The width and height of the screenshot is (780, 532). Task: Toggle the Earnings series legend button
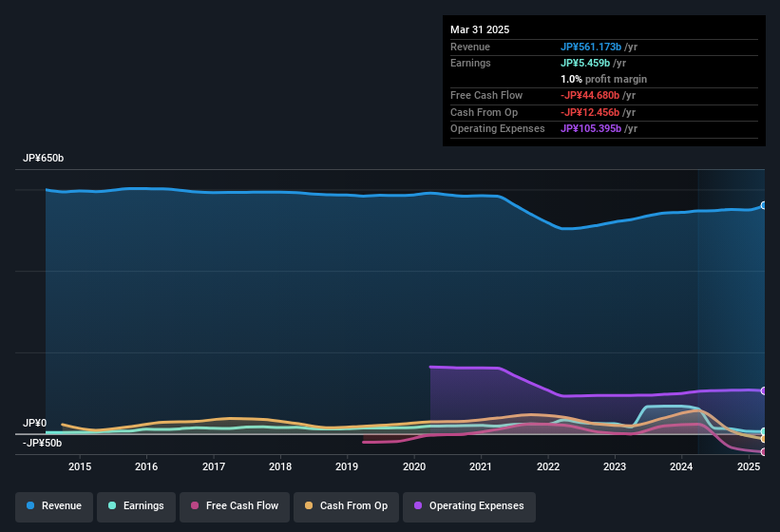point(136,507)
